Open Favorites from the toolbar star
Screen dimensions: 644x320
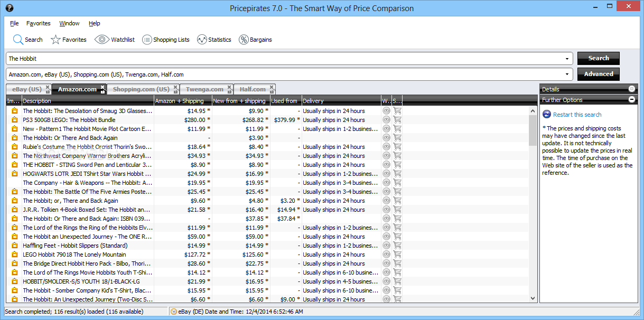[68, 40]
